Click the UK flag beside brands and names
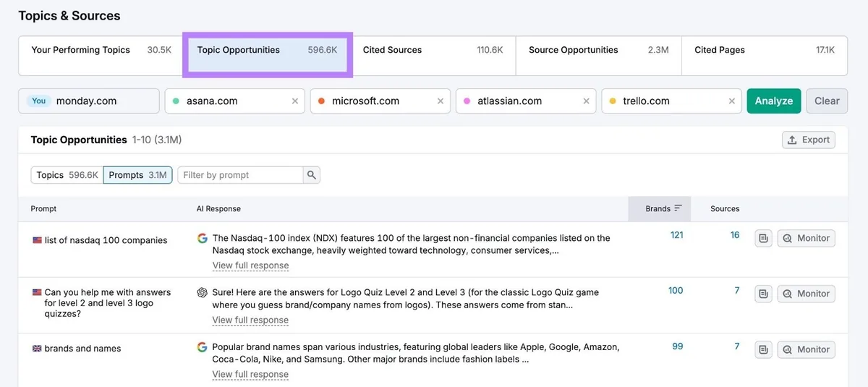 pyautogui.click(x=37, y=349)
